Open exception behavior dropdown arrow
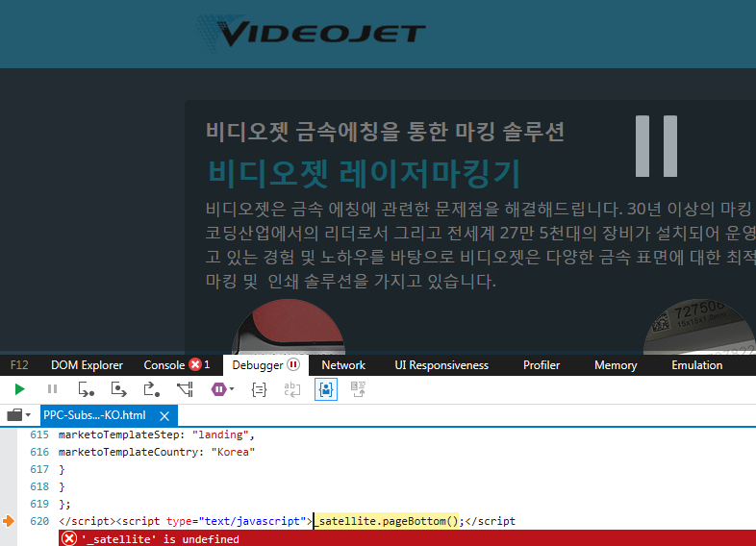 click(232, 389)
